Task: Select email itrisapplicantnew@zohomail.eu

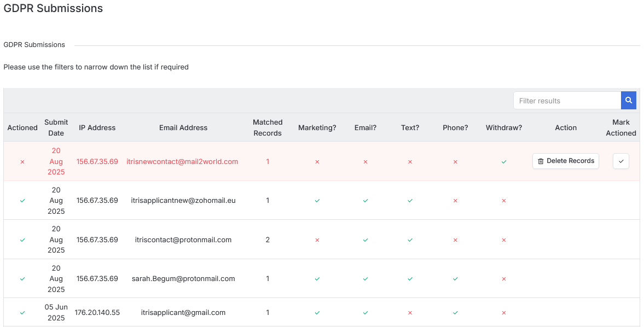Action: pos(183,201)
